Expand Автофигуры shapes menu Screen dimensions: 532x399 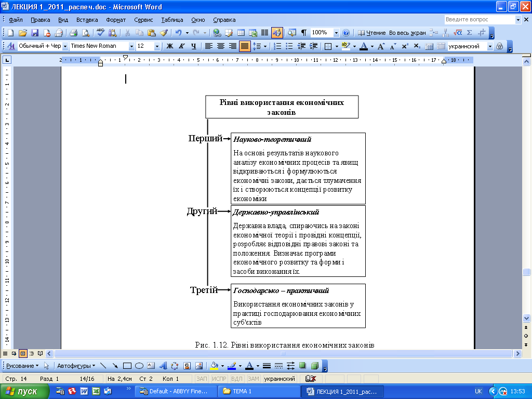(76, 366)
